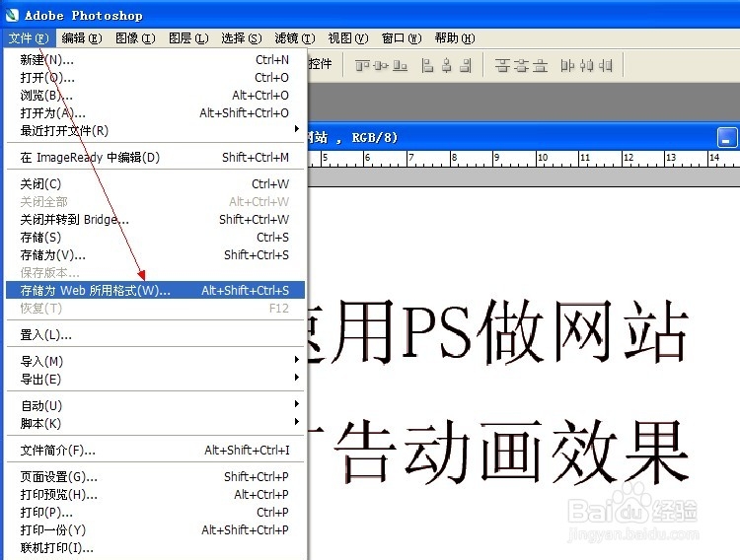
Task: Expand the 自动(U) submenu
Action: coord(155,406)
